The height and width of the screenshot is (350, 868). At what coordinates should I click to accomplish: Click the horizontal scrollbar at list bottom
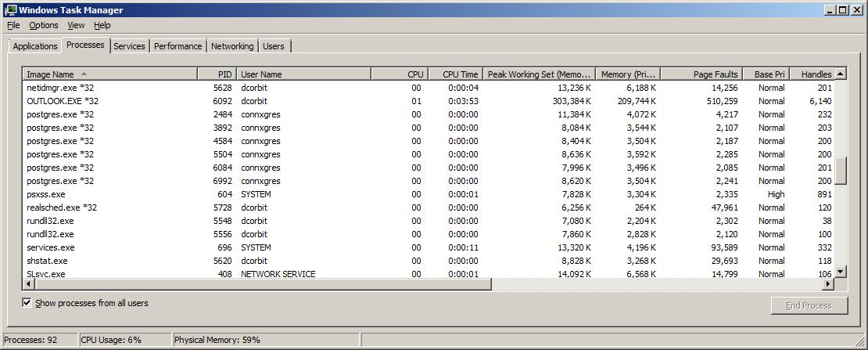[x=258, y=285]
